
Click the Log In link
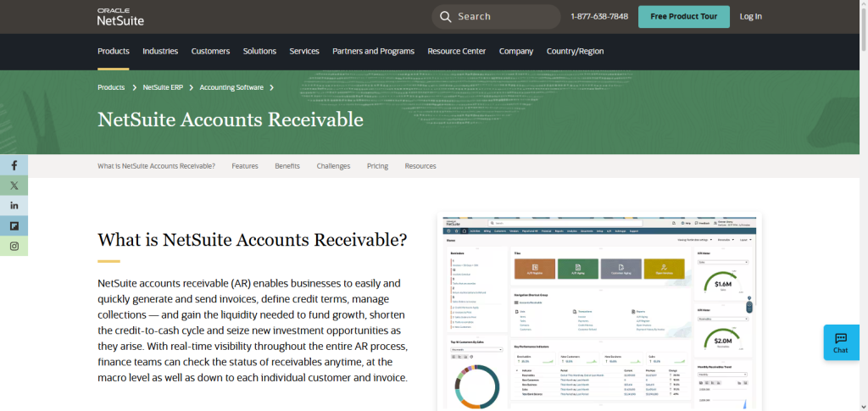tap(751, 17)
